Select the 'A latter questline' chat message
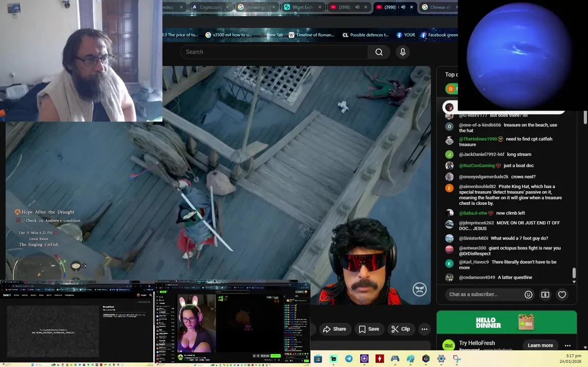 pos(515,278)
